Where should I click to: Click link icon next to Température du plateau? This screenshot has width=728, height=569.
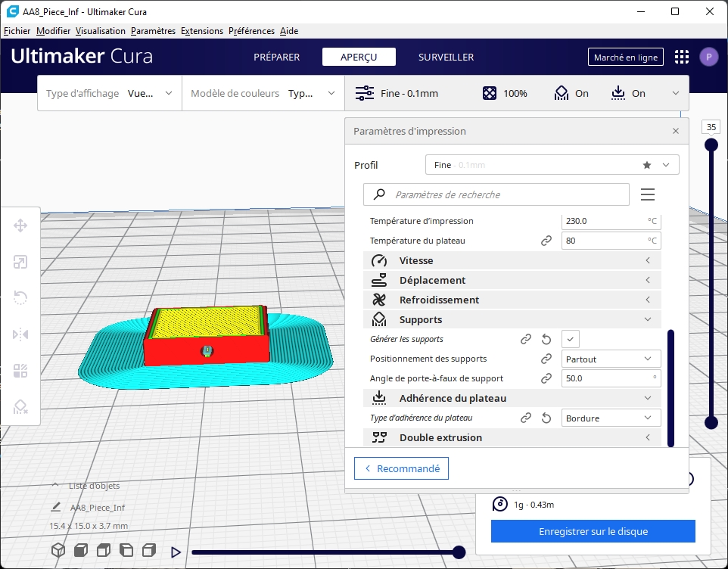click(546, 241)
